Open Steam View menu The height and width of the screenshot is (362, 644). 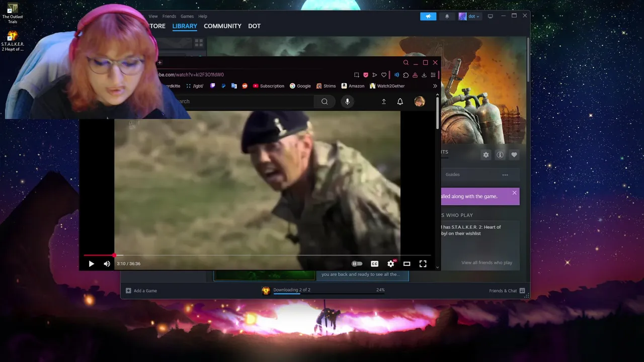coord(153,16)
